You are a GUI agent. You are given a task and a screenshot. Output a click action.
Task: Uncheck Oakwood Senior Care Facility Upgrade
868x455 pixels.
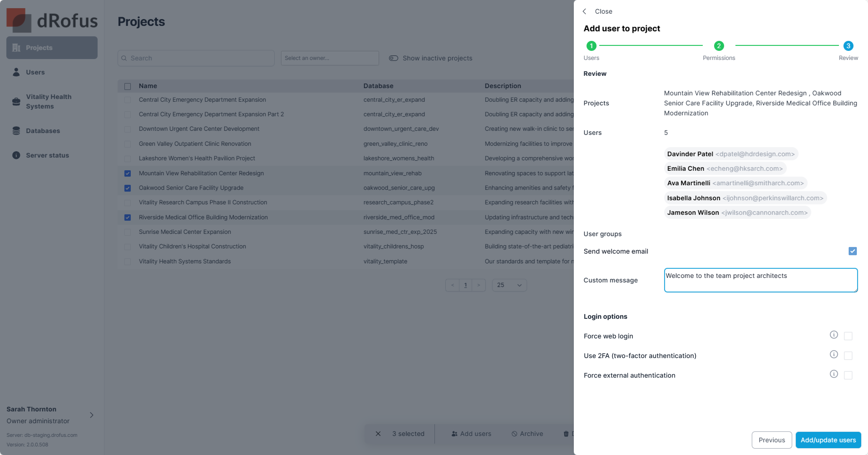[x=127, y=188]
